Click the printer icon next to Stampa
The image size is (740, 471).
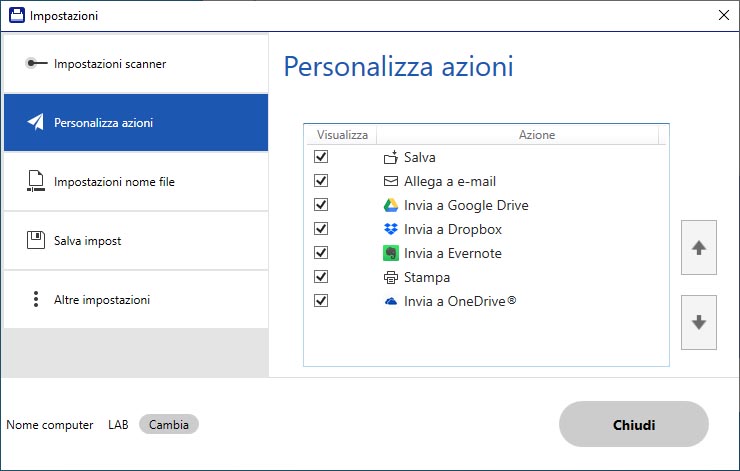point(391,277)
